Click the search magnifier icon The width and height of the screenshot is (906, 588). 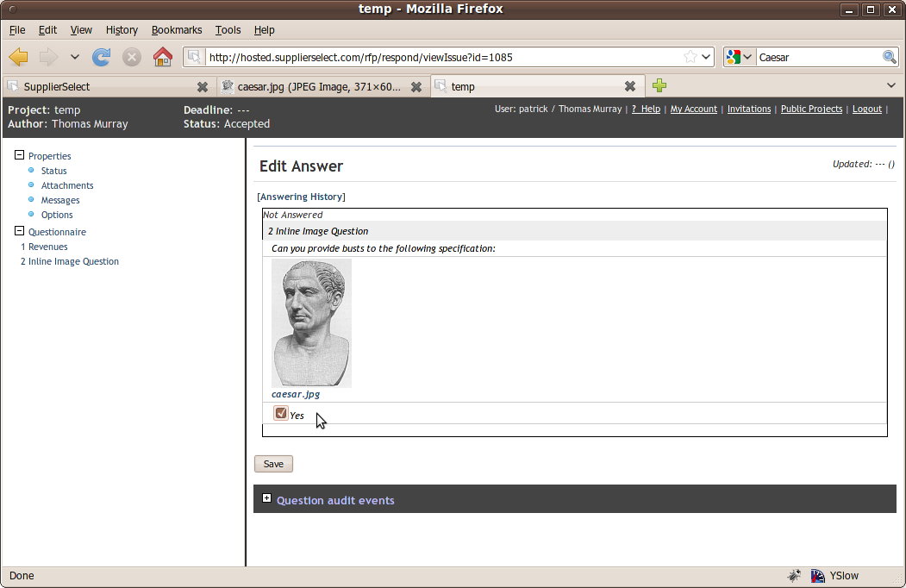click(x=890, y=57)
